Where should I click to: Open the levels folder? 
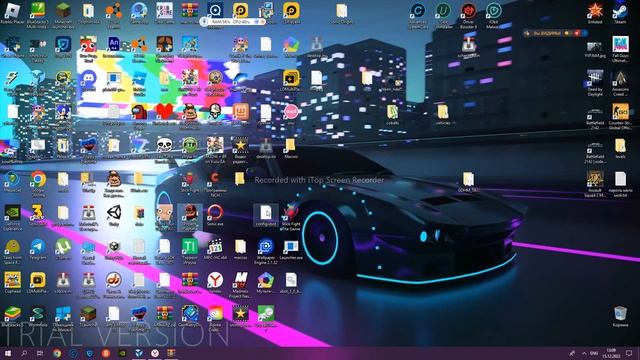pyautogui.click(x=620, y=145)
